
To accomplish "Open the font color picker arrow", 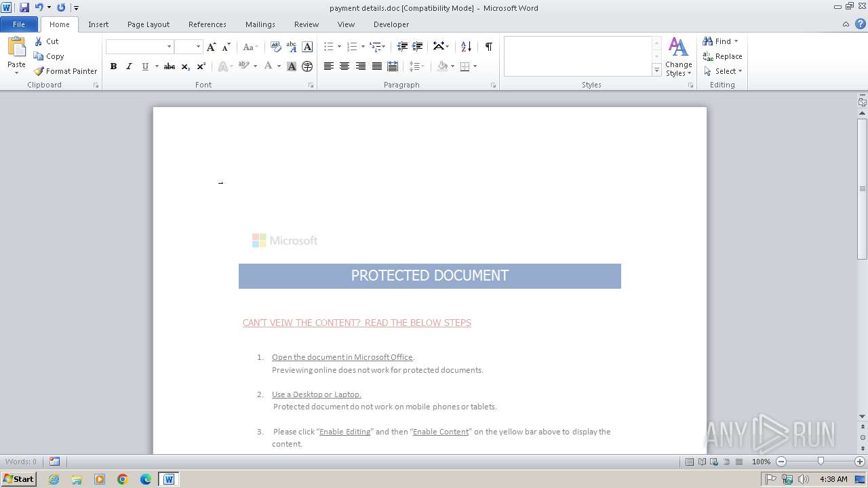I will coord(279,66).
